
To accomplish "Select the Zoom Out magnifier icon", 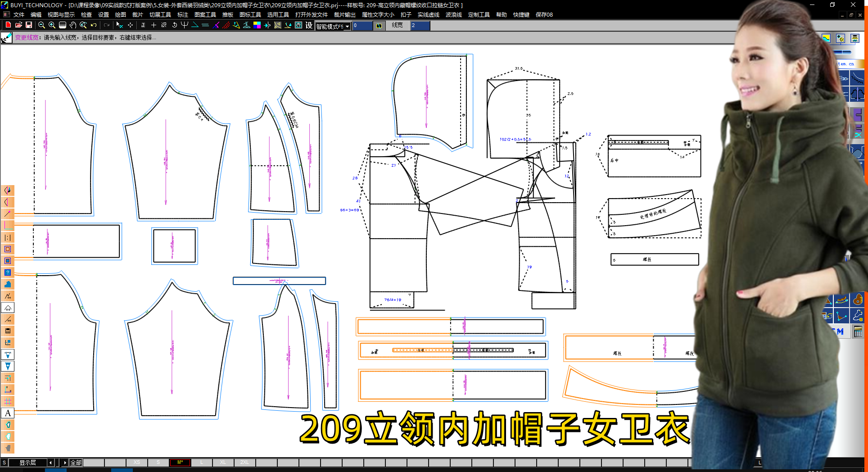I will 41,25.
